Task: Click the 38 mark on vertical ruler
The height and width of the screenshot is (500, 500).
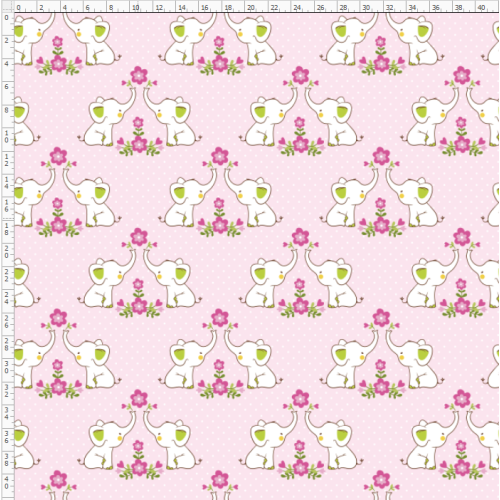Action: coord(6,460)
